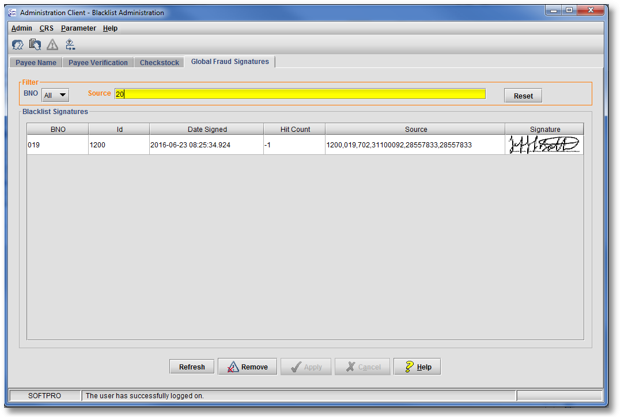Open Help via the question mark button

(416, 367)
